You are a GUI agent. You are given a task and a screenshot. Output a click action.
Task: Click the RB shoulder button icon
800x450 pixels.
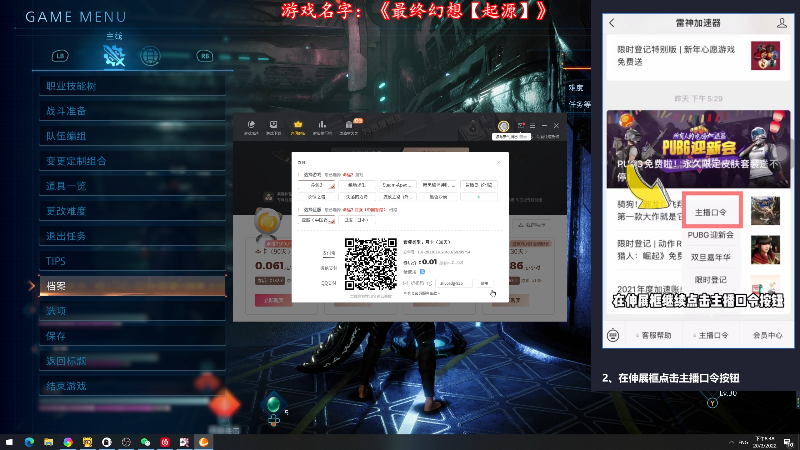[205, 56]
